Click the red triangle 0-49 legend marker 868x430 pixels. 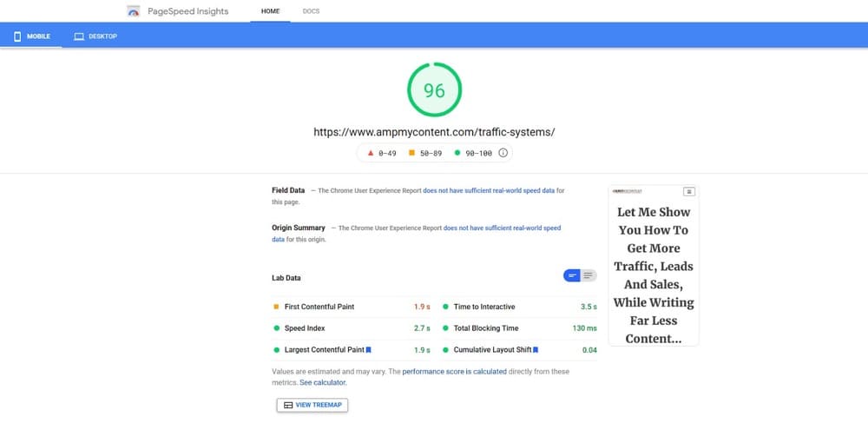371,153
